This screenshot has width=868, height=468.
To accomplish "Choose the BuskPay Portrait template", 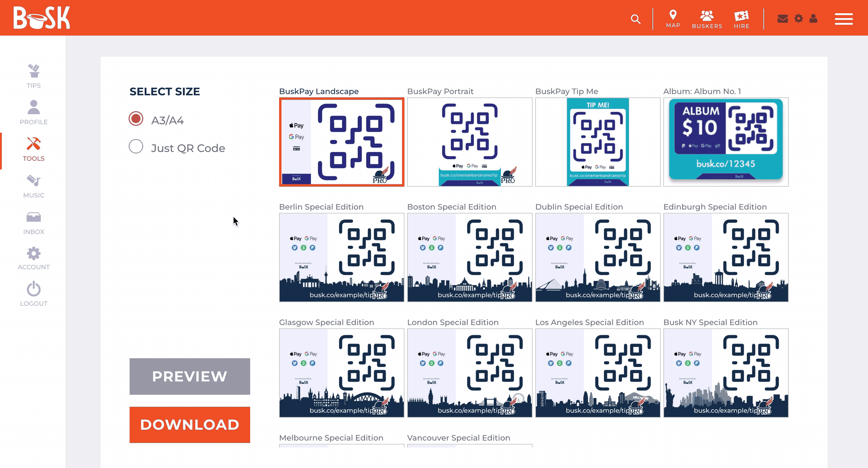I will [x=469, y=142].
